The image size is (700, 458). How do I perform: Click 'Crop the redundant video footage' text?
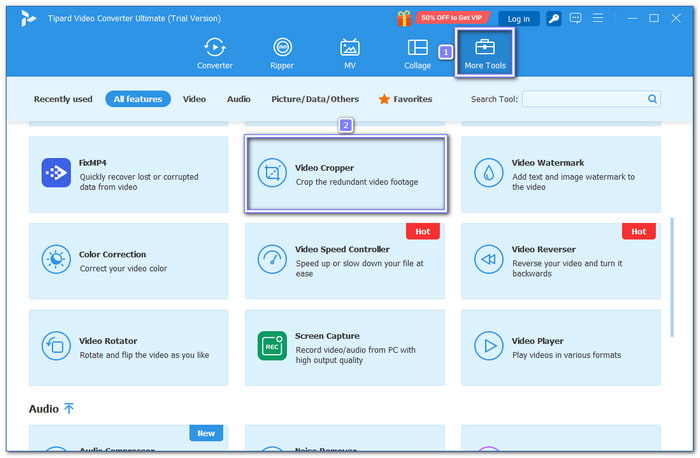click(357, 182)
